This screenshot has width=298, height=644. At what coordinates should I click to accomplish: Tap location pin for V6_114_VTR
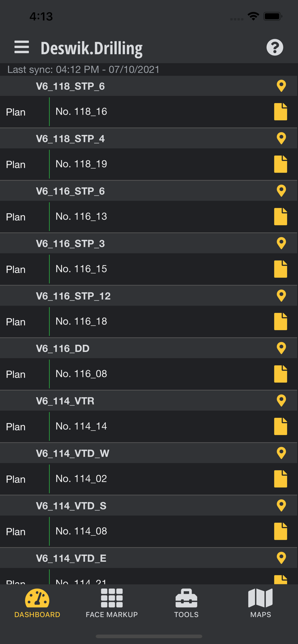tap(281, 400)
